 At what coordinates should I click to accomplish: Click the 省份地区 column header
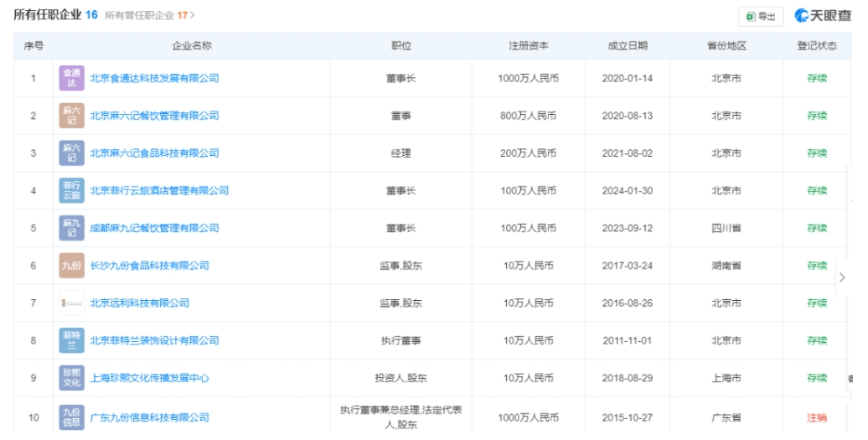click(x=726, y=46)
